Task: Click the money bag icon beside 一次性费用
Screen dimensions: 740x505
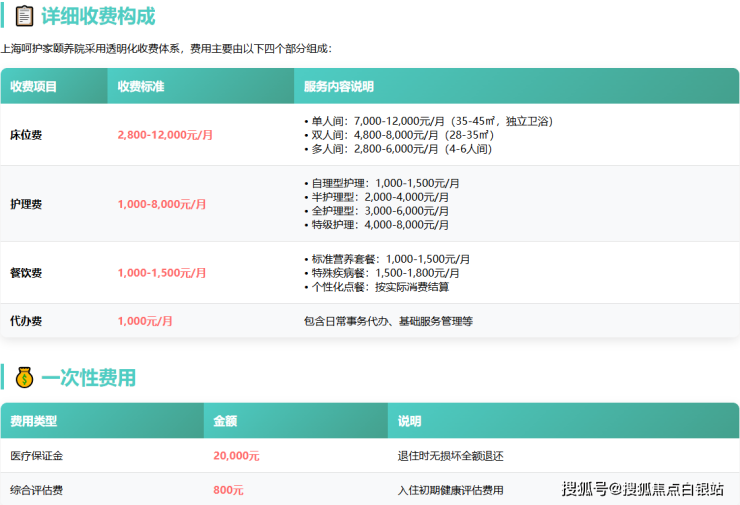Action: (x=23, y=378)
